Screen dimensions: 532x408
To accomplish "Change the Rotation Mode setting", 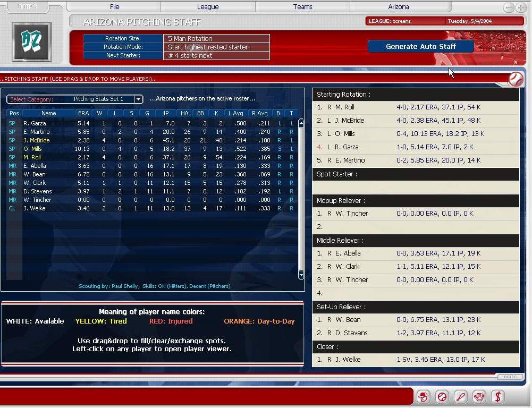I will [x=216, y=47].
